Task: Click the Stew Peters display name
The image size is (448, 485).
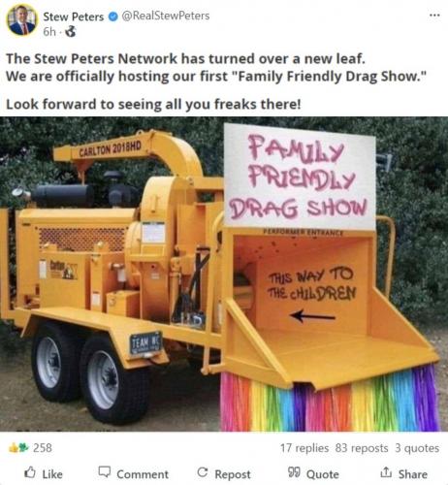Action: [74, 16]
